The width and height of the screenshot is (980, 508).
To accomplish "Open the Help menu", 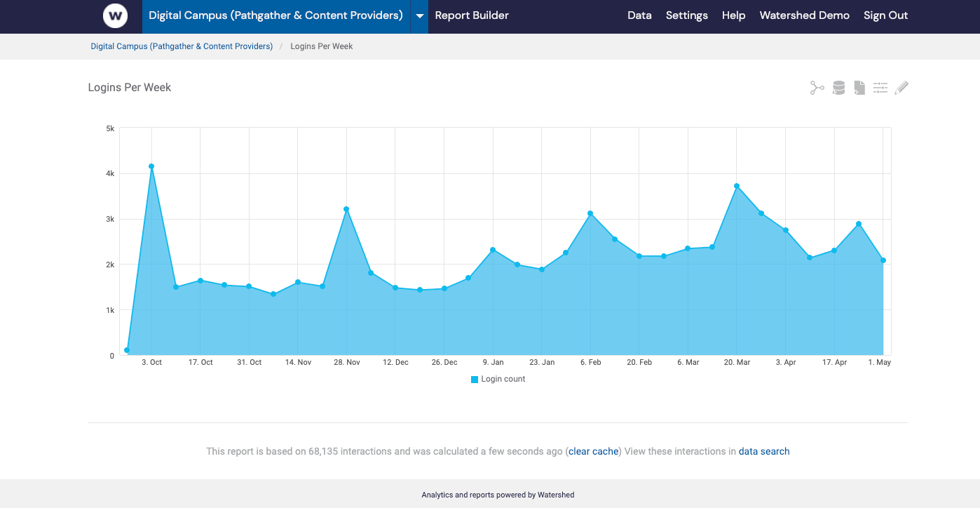I will pos(733,15).
